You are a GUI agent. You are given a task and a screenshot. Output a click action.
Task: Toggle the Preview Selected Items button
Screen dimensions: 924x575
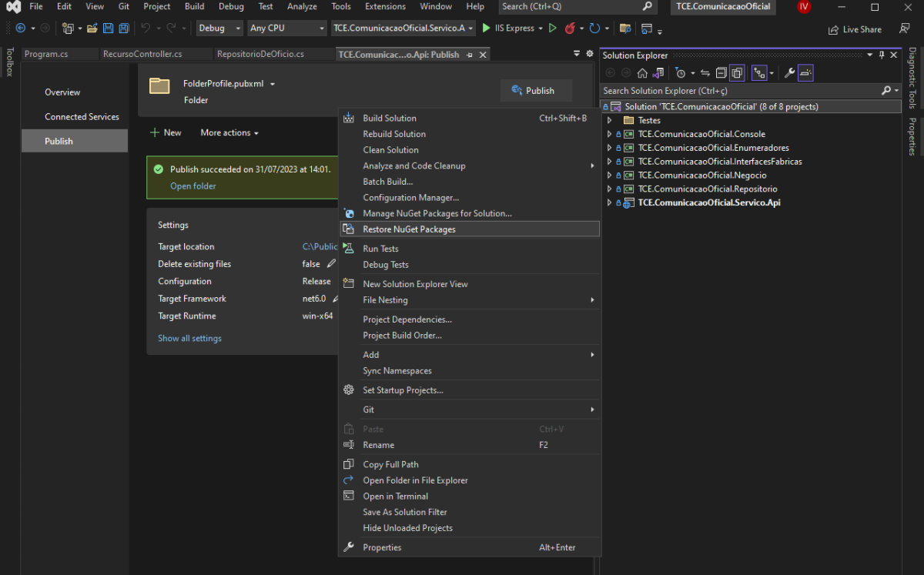click(805, 73)
